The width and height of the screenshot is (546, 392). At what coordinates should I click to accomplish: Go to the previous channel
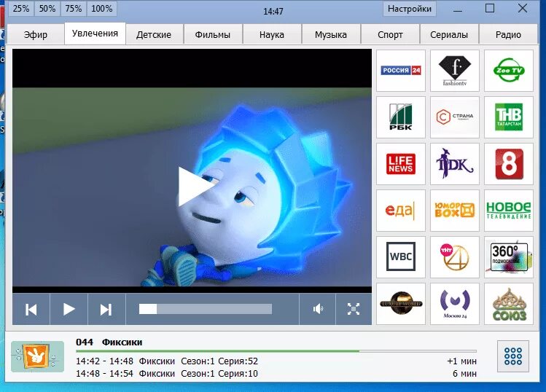[x=31, y=309]
